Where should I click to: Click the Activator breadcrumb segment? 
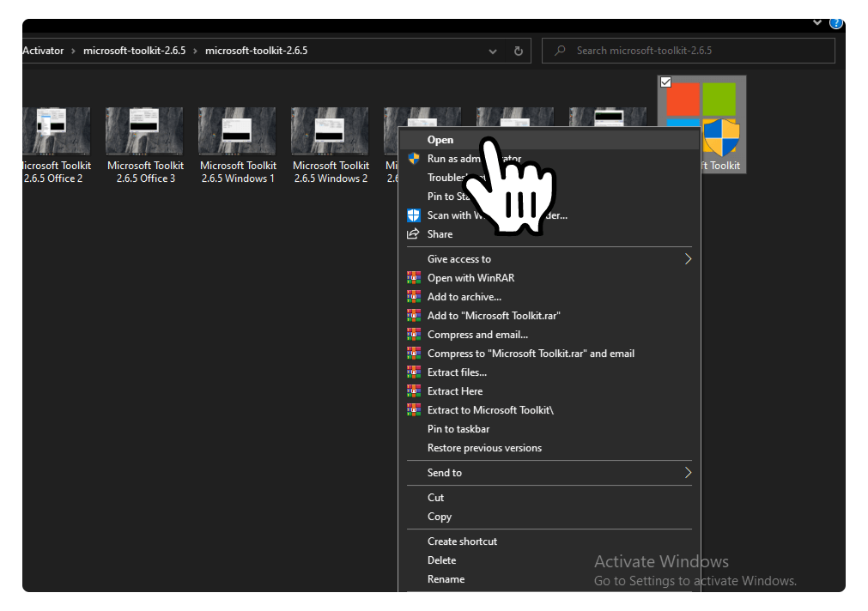43,51
